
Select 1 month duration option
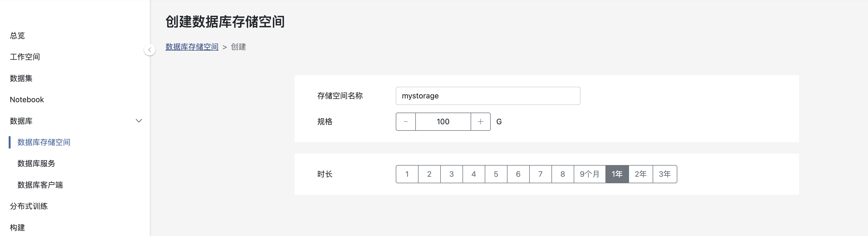[x=407, y=174]
